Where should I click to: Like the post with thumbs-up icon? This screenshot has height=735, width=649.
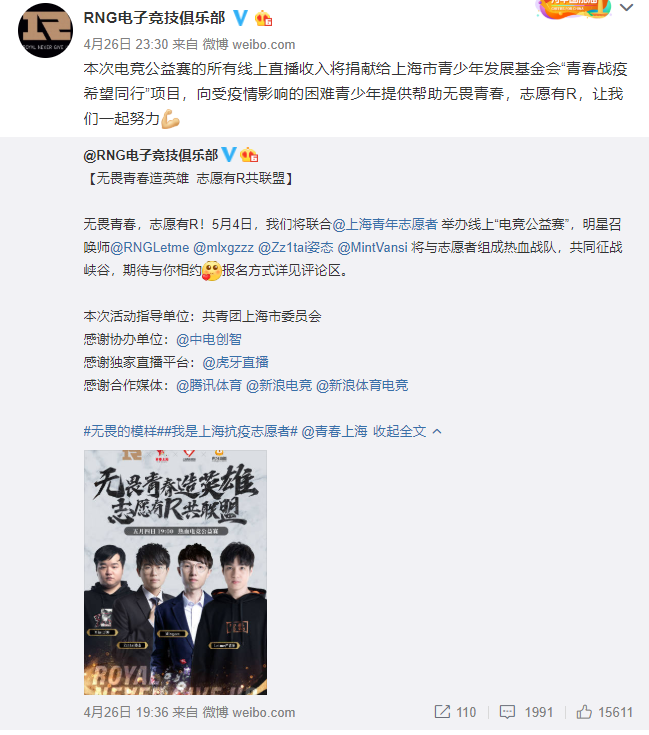[x=584, y=712]
